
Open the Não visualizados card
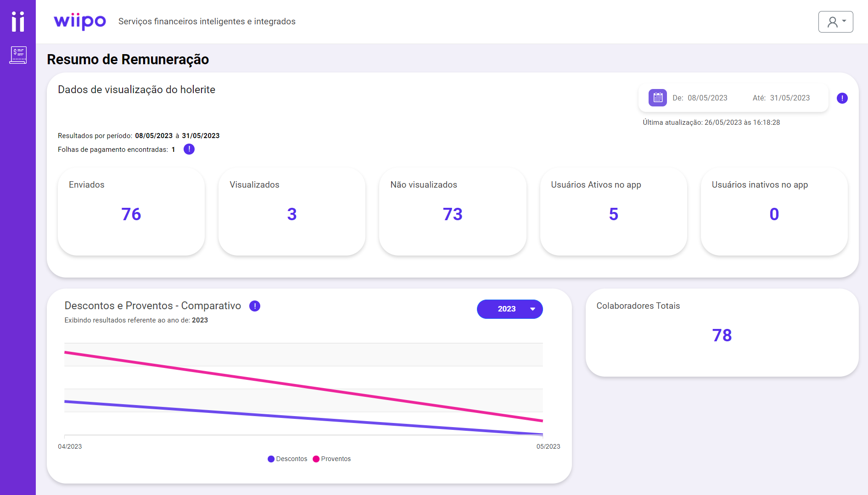453,211
